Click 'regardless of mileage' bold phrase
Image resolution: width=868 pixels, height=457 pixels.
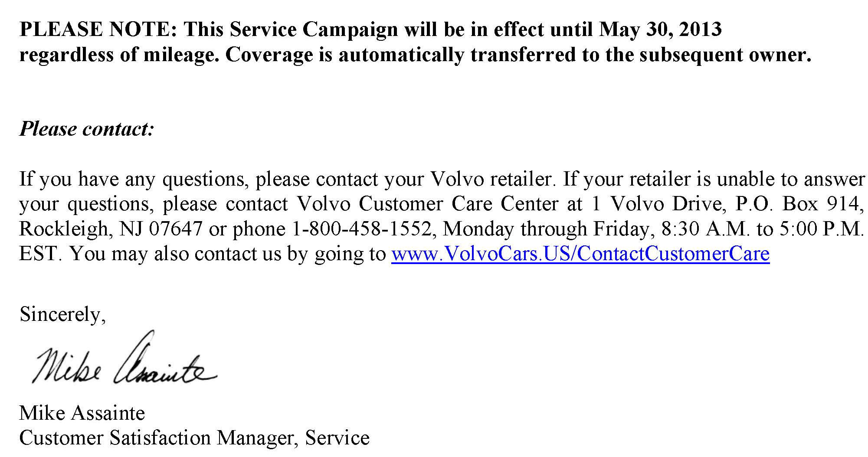(x=119, y=55)
